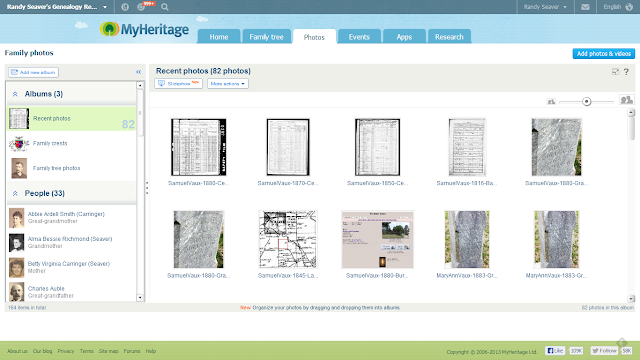
Task: Open the inbox envelope icon
Action: point(585,7)
